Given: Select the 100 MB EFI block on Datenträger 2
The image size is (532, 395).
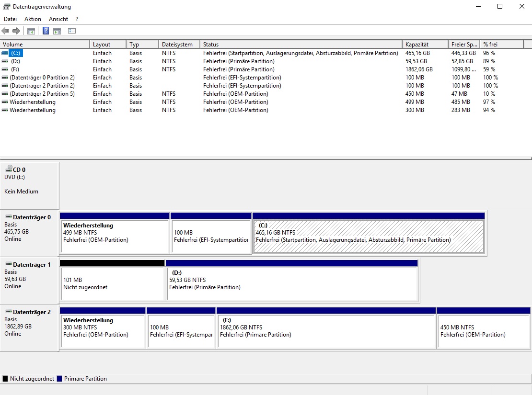Looking at the screenshot, I should (181, 328).
